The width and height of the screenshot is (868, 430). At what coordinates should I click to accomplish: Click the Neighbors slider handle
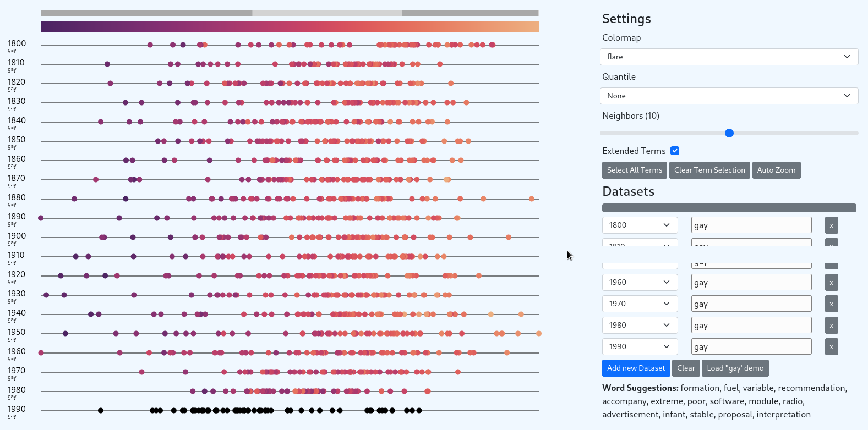pyautogui.click(x=729, y=133)
